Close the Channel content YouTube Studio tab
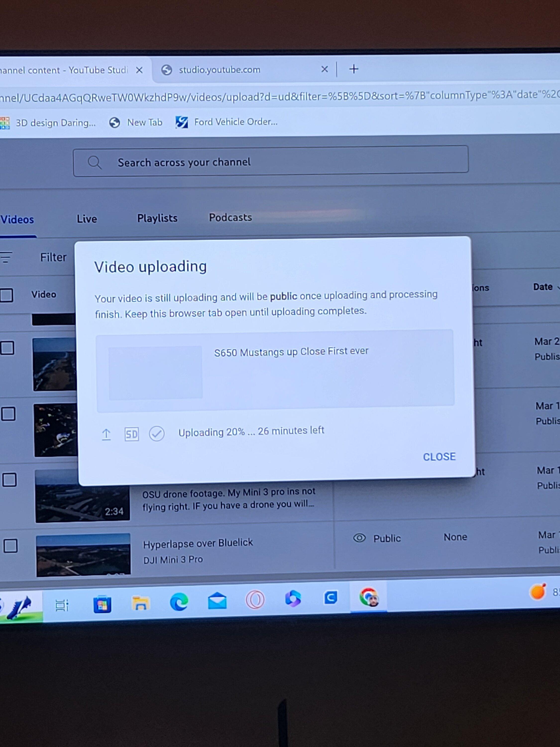Viewport: 560px width, 747px height. pos(139,70)
